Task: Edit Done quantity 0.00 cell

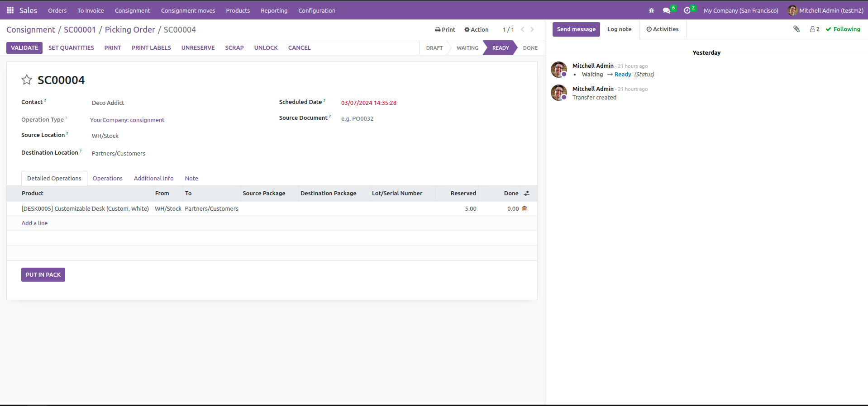Action: (x=513, y=209)
